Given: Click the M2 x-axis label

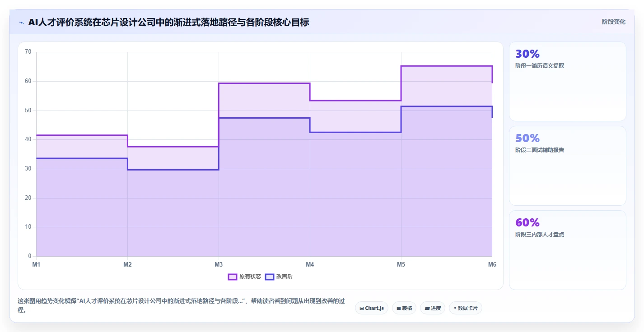Looking at the screenshot, I should 127,265.
